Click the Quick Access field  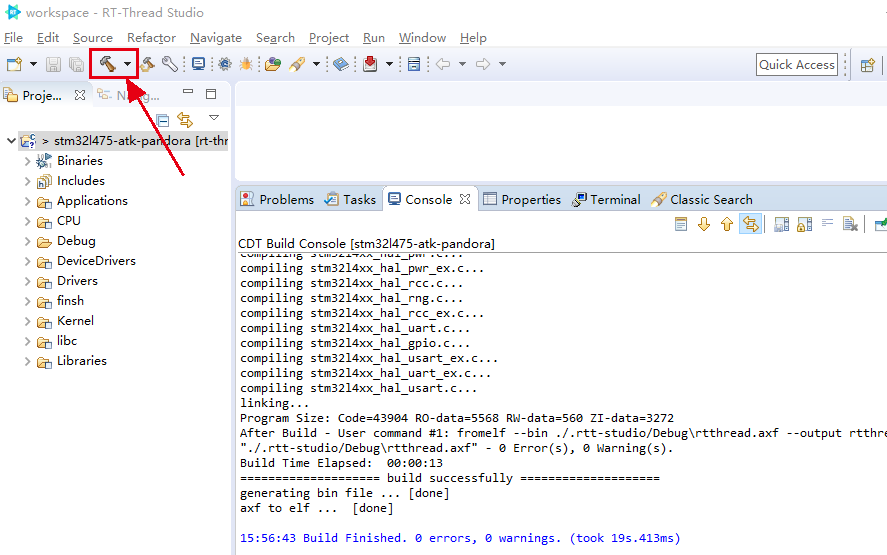point(796,64)
